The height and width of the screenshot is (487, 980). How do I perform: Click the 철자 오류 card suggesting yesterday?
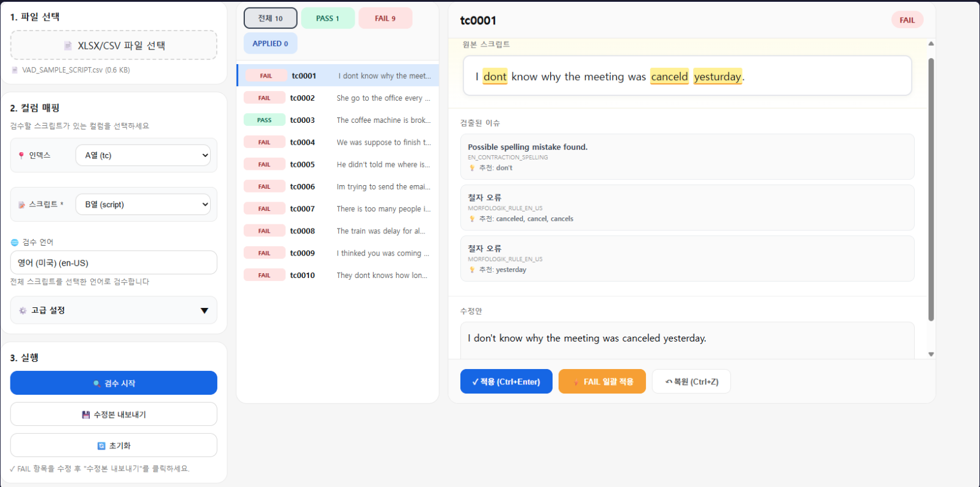click(x=687, y=258)
